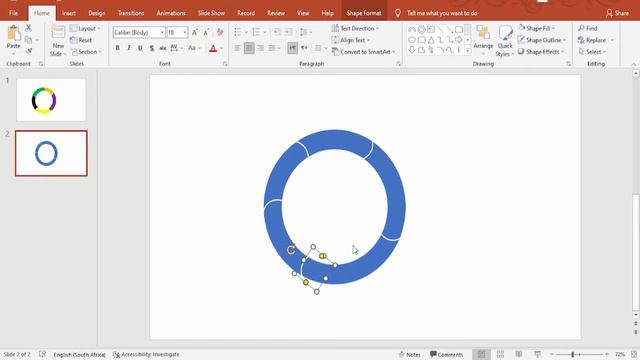This screenshot has height=360, width=640.
Task: Switch to the Shape Format tab
Action: pos(364,13)
